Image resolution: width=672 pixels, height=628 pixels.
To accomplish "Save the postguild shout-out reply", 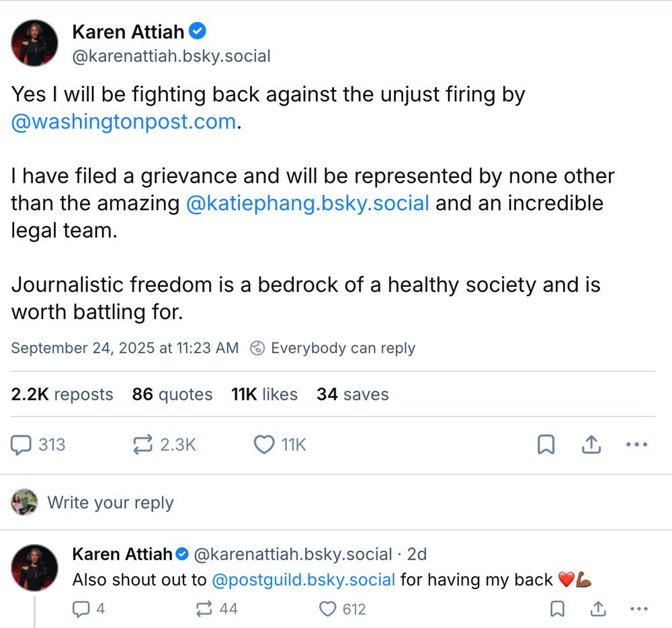I will 557,609.
